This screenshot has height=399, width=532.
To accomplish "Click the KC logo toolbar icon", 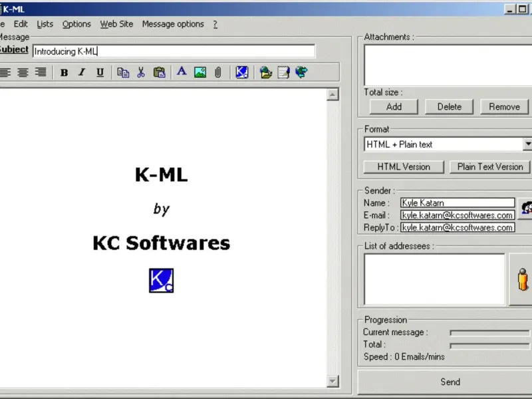I will point(242,72).
